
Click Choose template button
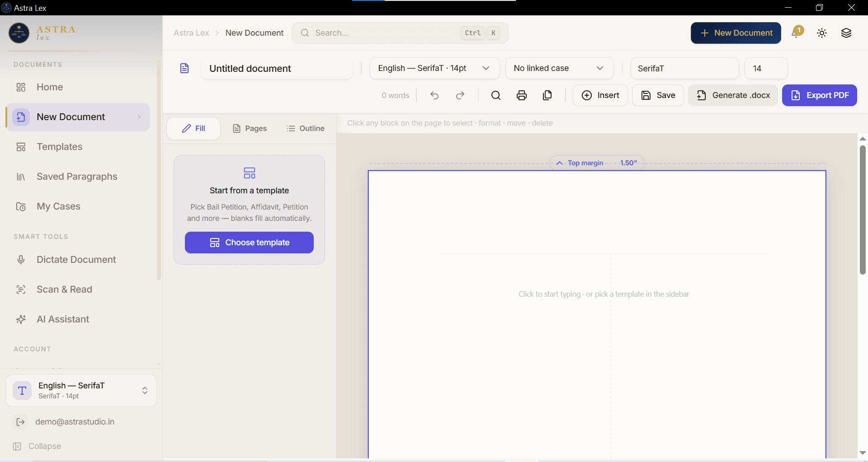coord(249,243)
